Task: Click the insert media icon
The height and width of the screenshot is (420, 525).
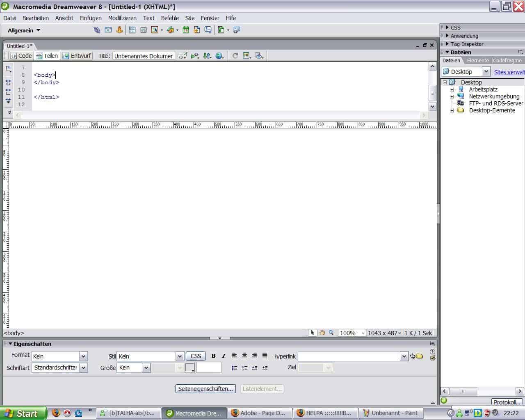Action: pos(170,30)
